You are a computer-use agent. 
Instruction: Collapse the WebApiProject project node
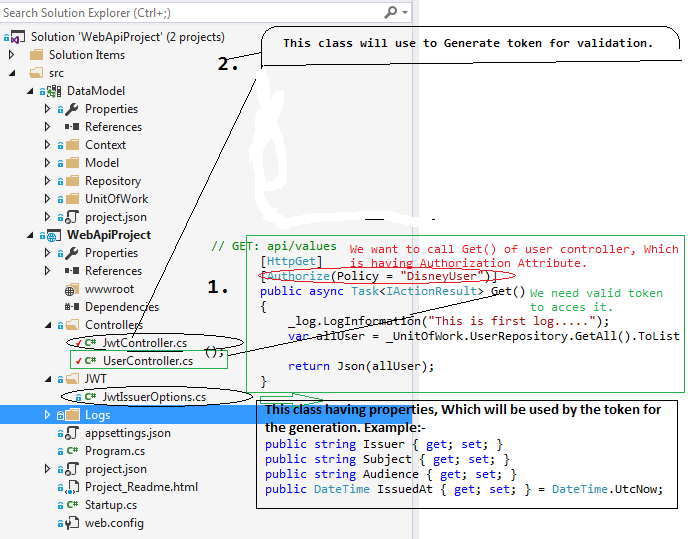tap(30, 235)
